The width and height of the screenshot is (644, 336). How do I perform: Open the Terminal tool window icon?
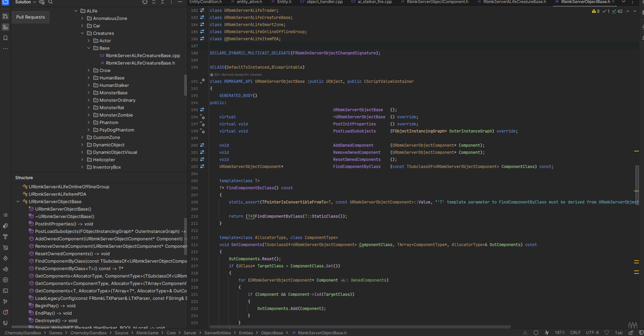(x=5, y=290)
